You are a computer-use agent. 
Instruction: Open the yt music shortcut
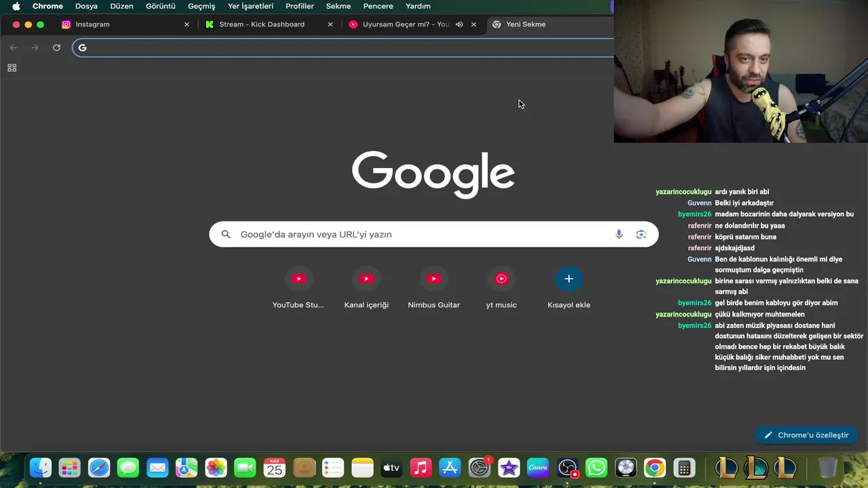[501, 288]
